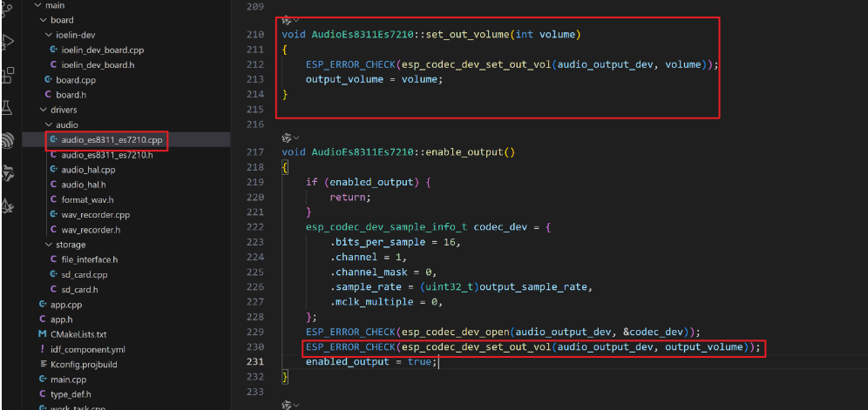Click the "return;" statement on line 220
868x410 pixels.
pos(350,197)
